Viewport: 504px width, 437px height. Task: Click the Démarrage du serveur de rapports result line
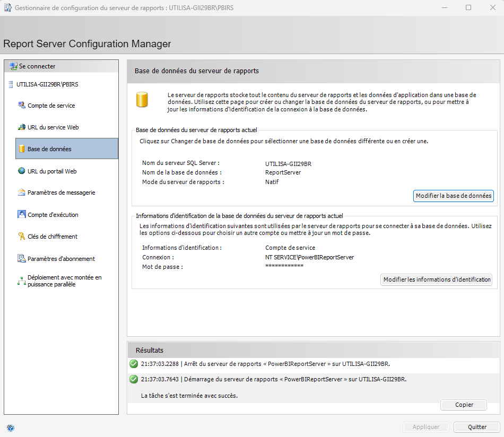(x=274, y=379)
